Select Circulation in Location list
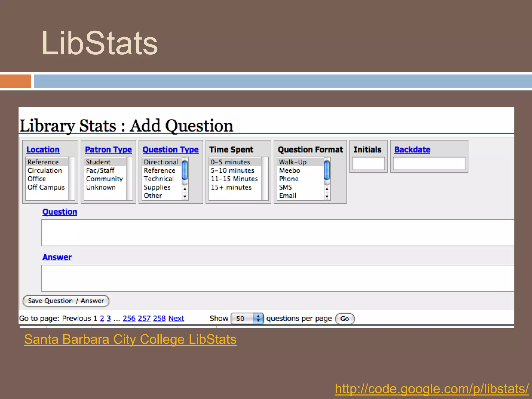Image resolution: width=532 pixels, height=399 pixels. pyautogui.click(x=47, y=170)
